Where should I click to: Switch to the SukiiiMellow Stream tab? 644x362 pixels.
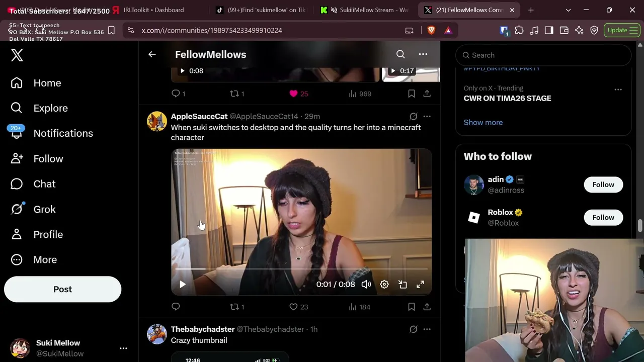coord(365,10)
